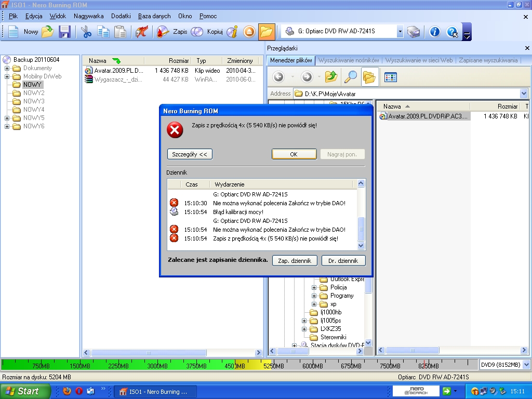Open the Baza danych menu
Image resolution: width=532 pixels, height=399 pixels.
(x=154, y=16)
